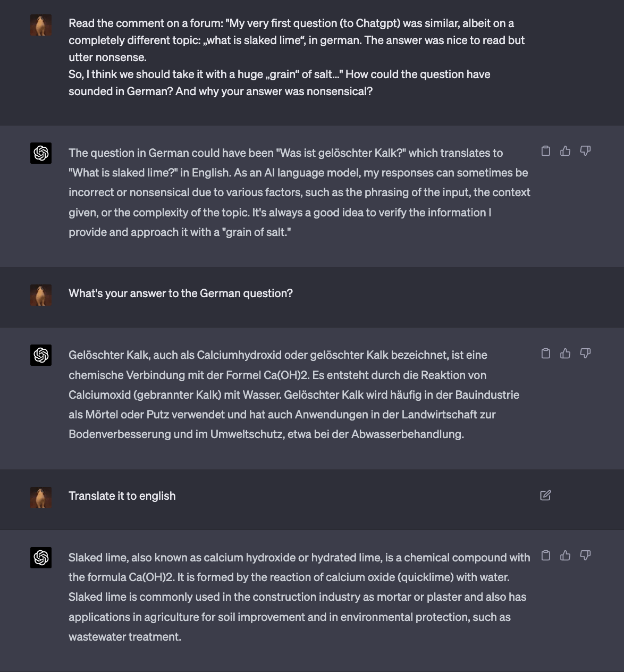The width and height of the screenshot is (624, 672).
Task: Click user avatar beside translate request
Action: click(41, 498)
